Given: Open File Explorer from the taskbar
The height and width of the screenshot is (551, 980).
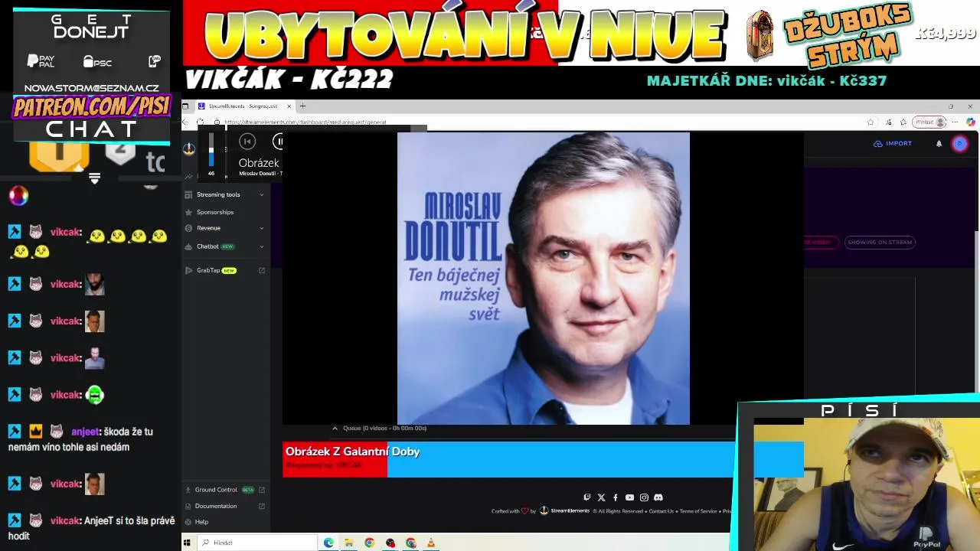Looking at the screenshot, I should (x=348, y=543).
